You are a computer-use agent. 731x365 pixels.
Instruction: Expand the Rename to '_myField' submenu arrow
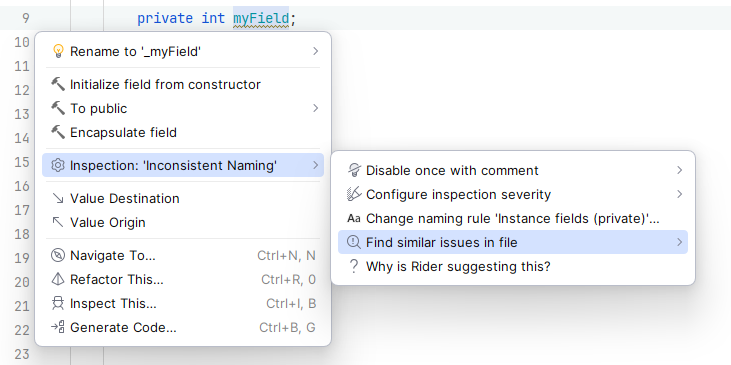click(316, 51)
